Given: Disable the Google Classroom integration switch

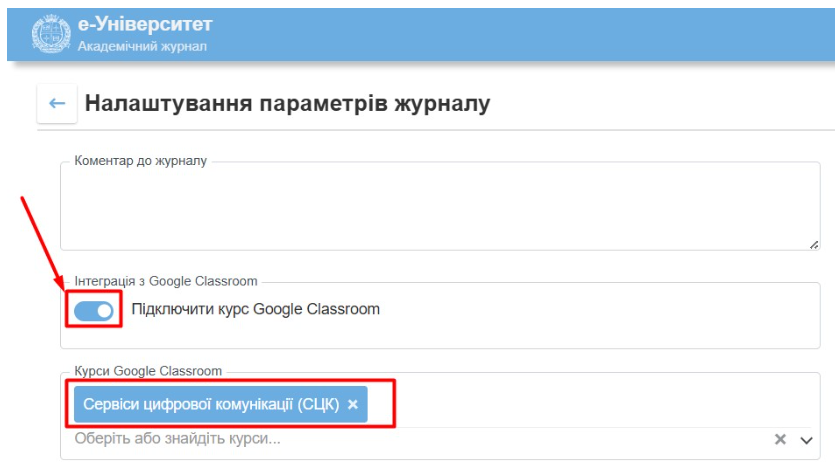Looking at the screenshot, I should [x=95, y=310].
